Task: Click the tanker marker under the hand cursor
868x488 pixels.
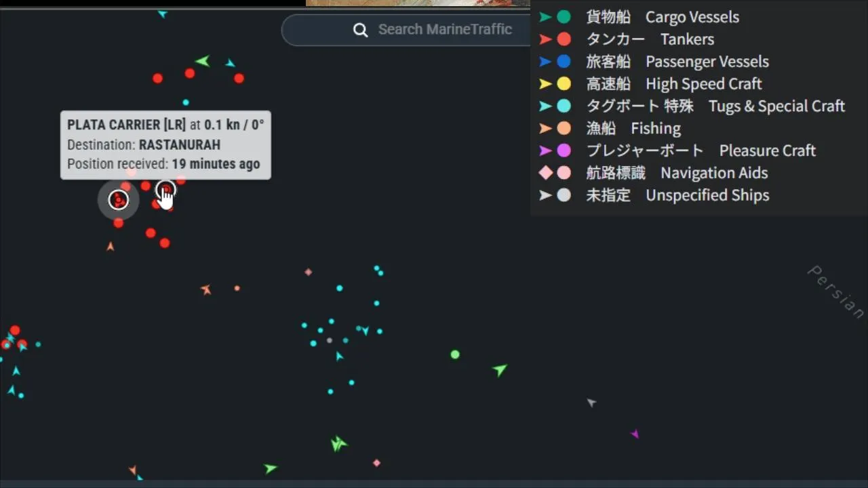Action: (x=165, y=190)
